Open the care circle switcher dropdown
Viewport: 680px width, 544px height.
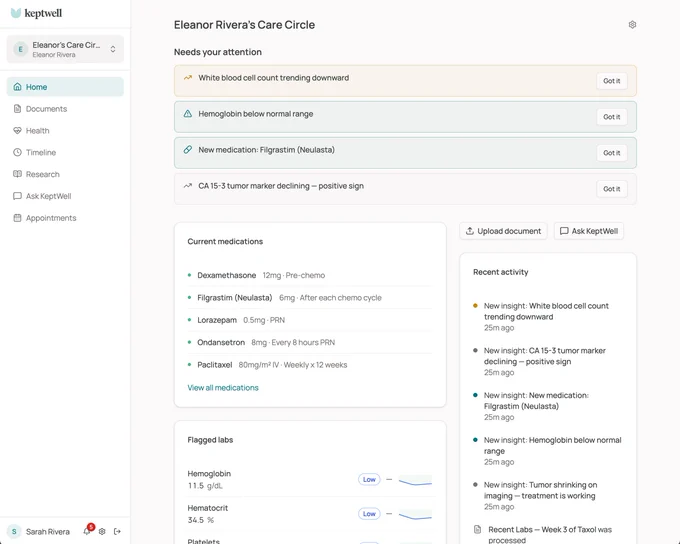tap(65, 49)
